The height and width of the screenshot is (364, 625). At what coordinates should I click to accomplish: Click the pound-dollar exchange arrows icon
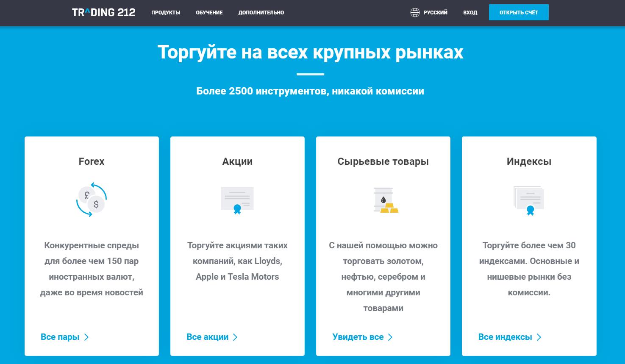coord(92,200)
